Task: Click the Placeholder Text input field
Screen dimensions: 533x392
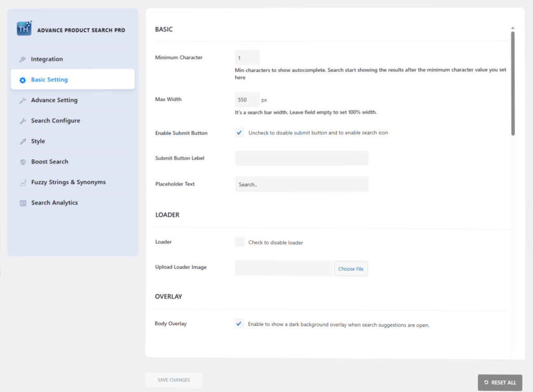Action: tap(301, 184)
